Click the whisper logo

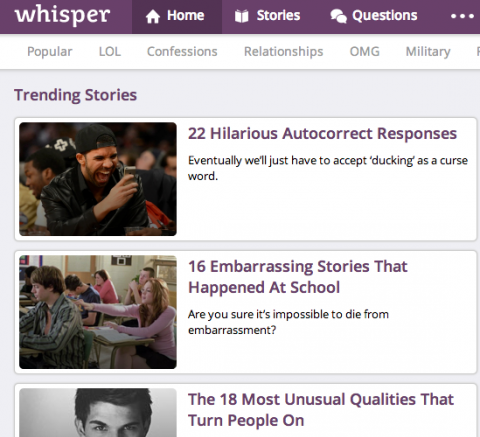(62, 15)
